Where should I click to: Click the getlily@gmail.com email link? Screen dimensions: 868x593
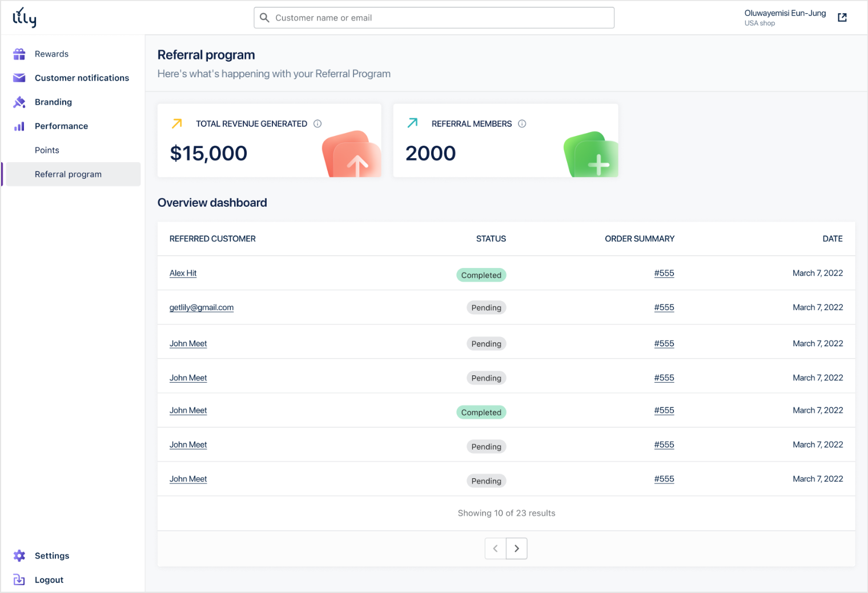point(202,307)
